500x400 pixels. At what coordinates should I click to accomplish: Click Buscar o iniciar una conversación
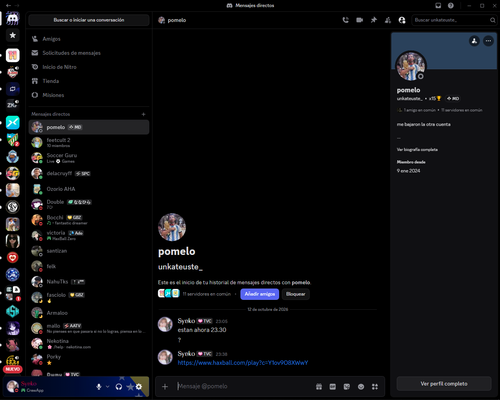pos(89,20)
